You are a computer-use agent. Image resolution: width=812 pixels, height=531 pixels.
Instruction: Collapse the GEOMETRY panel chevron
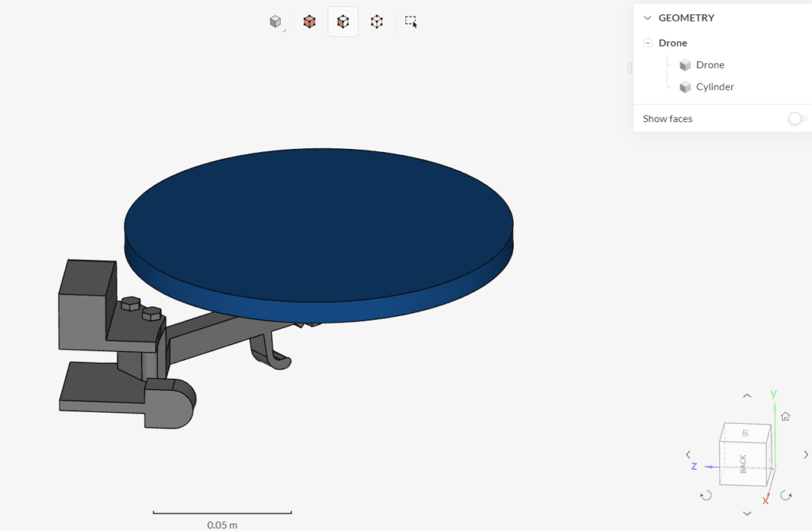(647, 17)
